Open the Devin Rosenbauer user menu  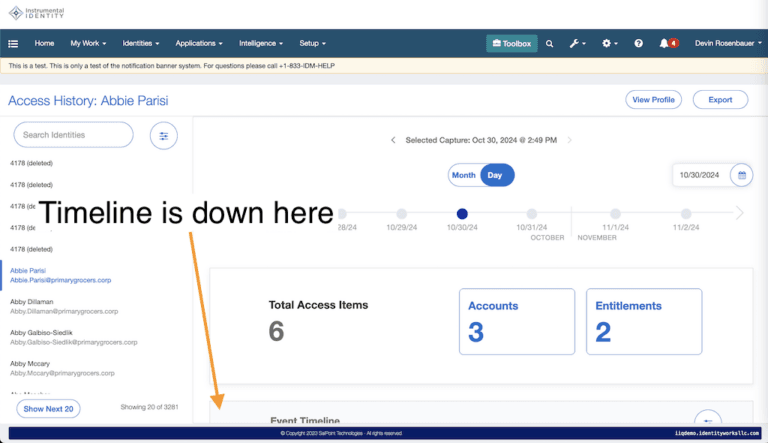(x=728, y=44)
